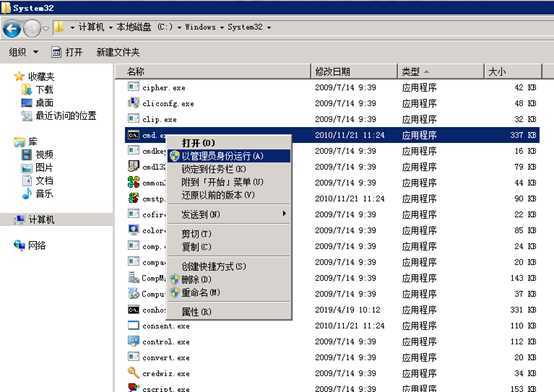Image resolution: width=554 pixels, height=392 pixels.
Task: Sort by the 修改日期 column header
Action: point(354,71)
